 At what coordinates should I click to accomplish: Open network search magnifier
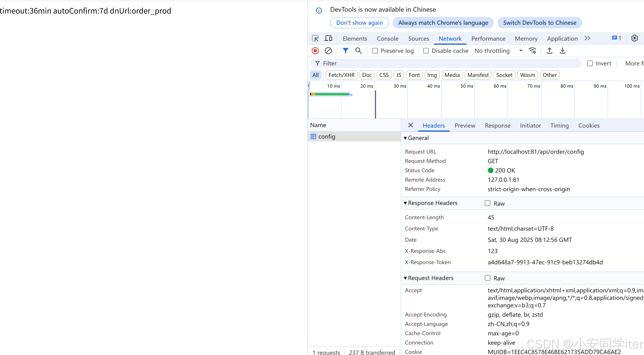[358, 51]
